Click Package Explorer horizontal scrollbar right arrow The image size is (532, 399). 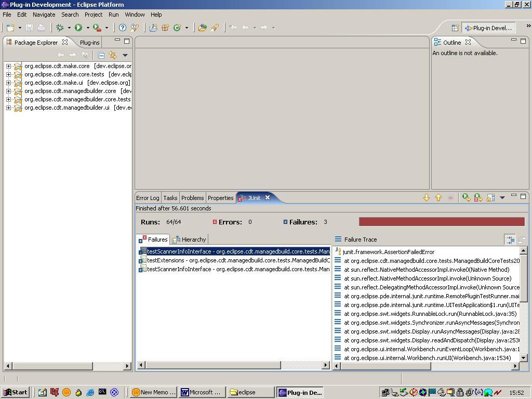[127, 366]
